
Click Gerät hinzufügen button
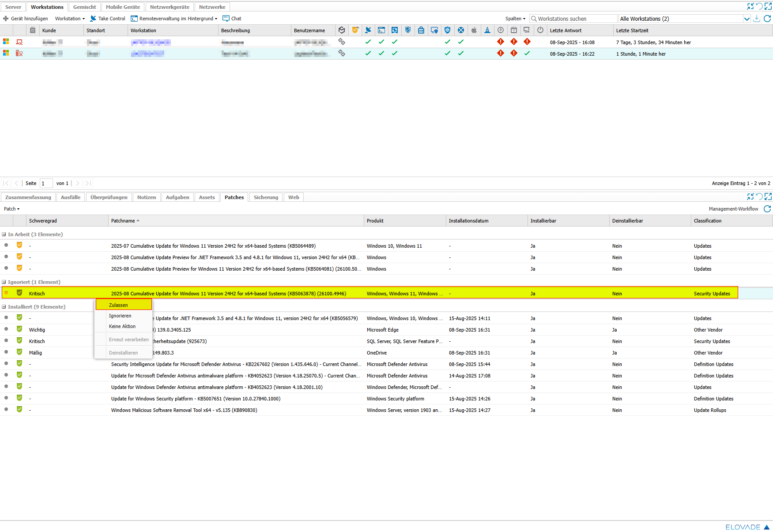26,19
